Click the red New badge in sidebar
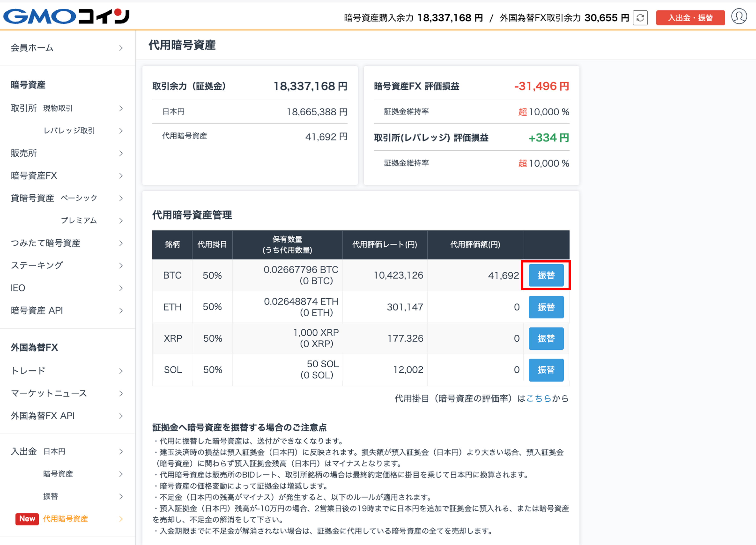 27,519
